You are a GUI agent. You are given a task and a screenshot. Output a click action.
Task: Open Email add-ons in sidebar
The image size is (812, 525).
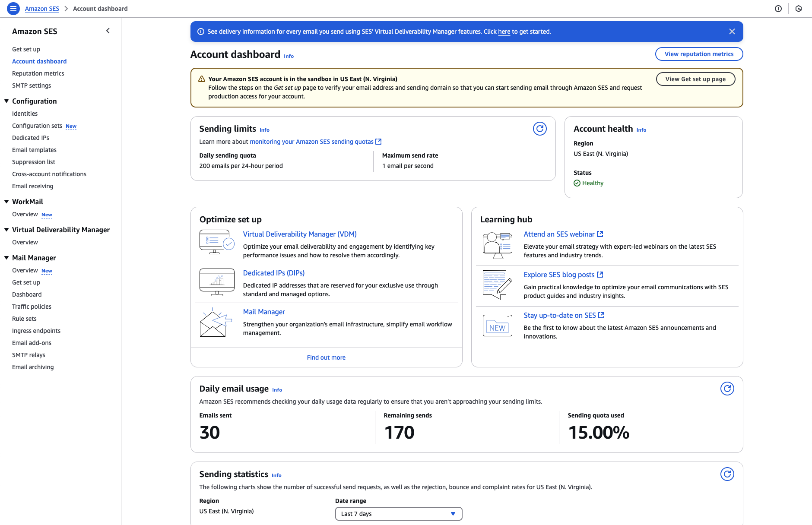(x=32, y=343)
